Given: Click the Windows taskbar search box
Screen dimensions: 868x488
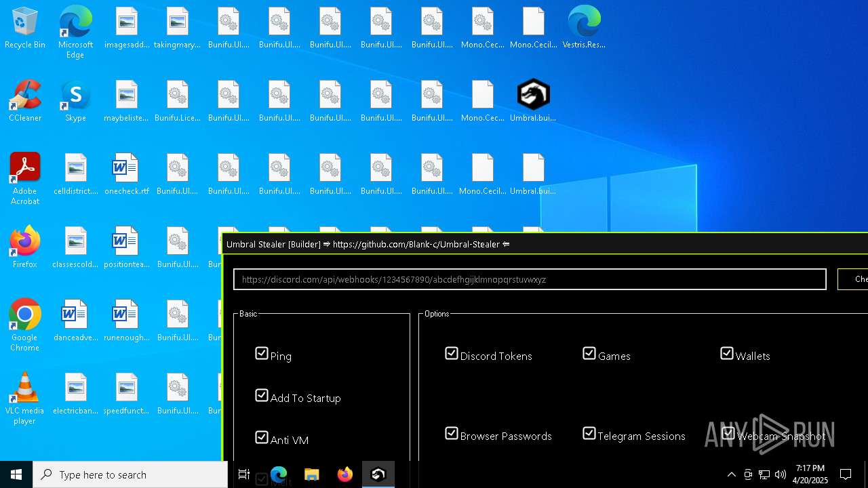Looking at the screenshot, I should pyautogui.click(x=130, y=474).
